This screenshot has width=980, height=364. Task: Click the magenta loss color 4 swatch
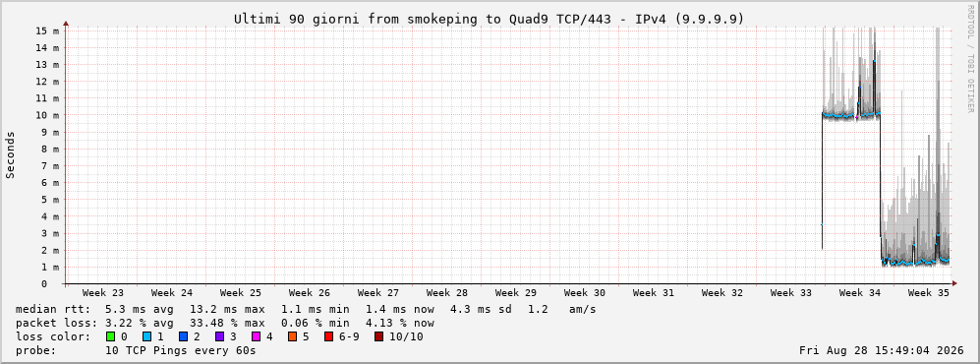tap(257, 337)
